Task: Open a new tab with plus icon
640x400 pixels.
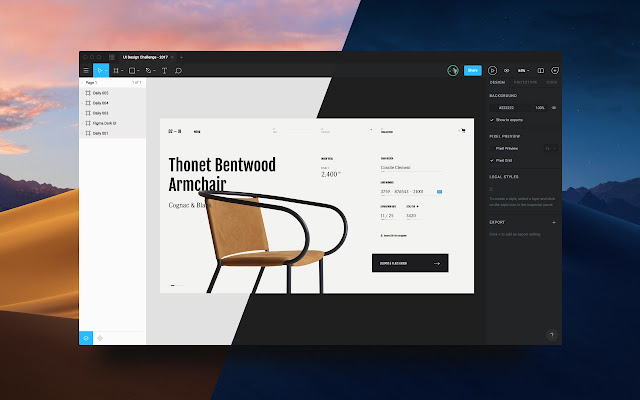Action: pyautogui.click(x=181, y=57)
